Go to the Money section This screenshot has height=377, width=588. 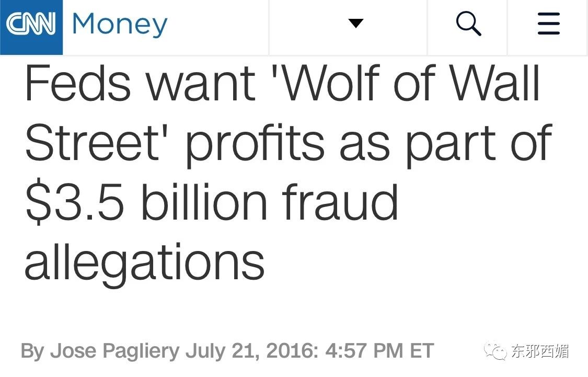click(120, 25)
